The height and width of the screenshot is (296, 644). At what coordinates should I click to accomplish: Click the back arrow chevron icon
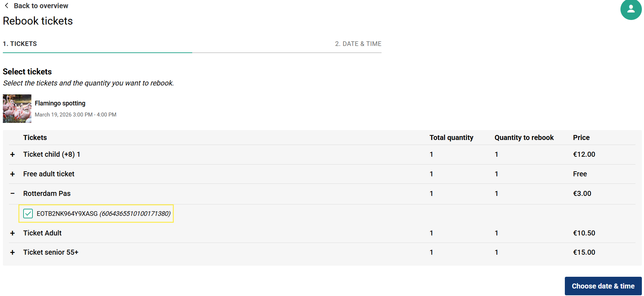pyautogui.click(x=6, y=6)
